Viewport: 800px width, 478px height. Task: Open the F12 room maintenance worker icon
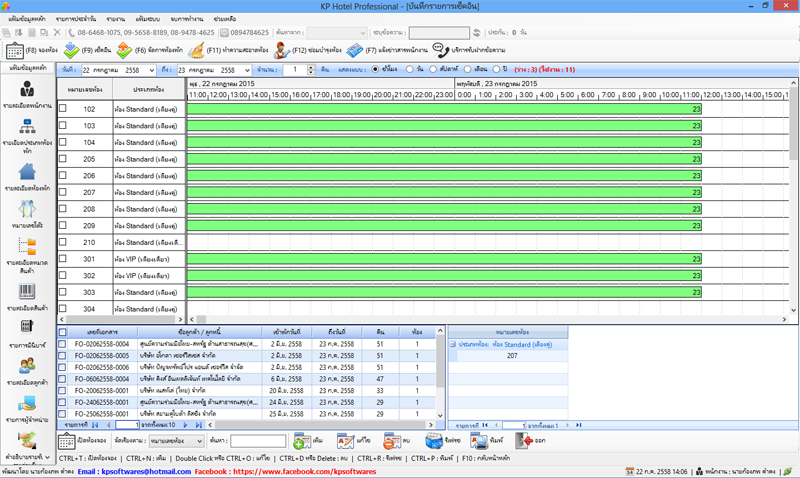coord(281,51)
